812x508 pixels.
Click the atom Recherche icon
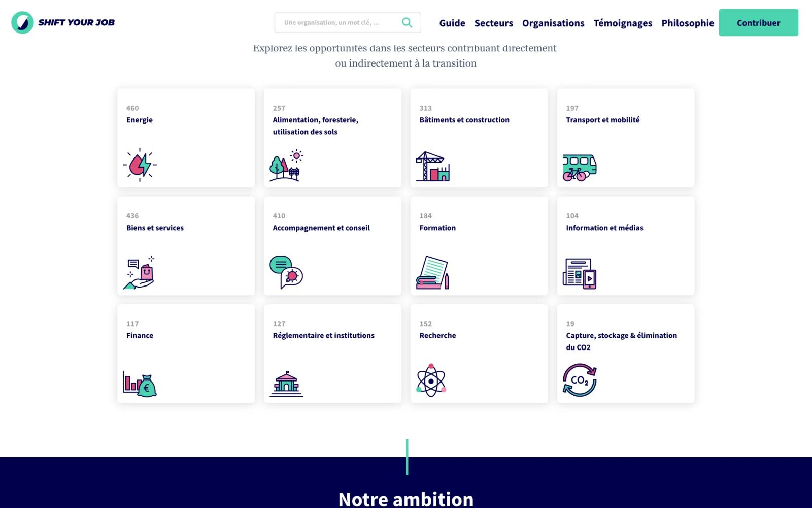coord(431,380)
